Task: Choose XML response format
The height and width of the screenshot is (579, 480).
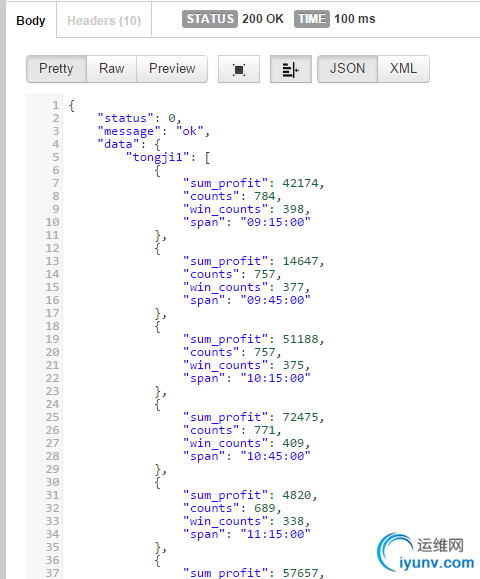Action: [403, 69]
